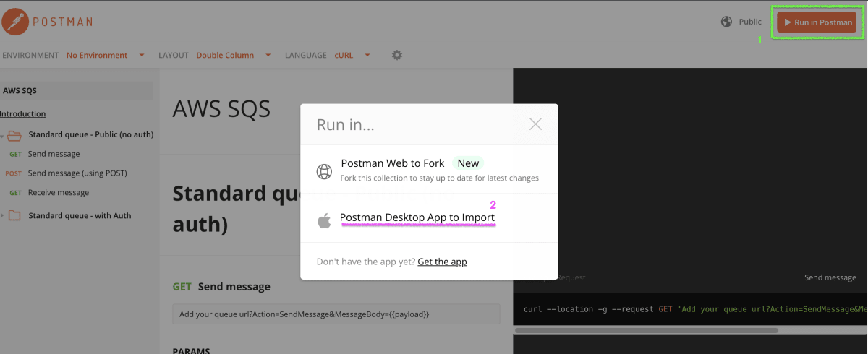
Task: Click folder icon of Standard queue - Public
Action: (14, 135)
